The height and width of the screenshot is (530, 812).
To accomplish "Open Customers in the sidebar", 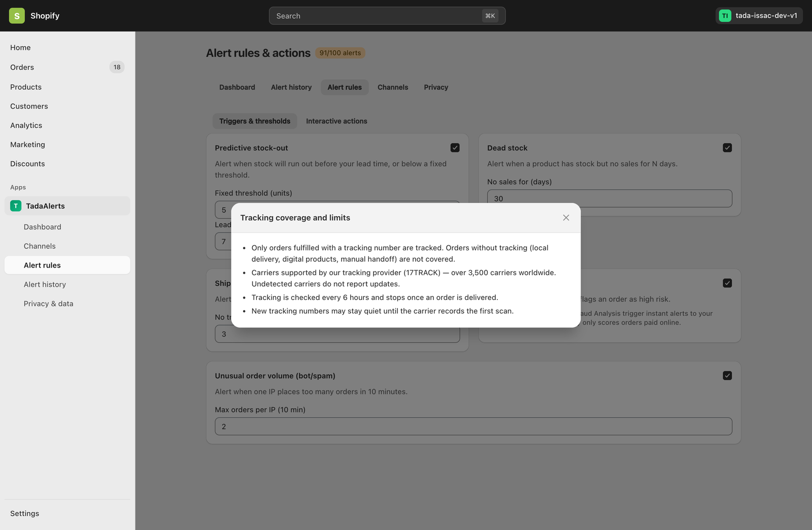I will click(x=67, y=106).
